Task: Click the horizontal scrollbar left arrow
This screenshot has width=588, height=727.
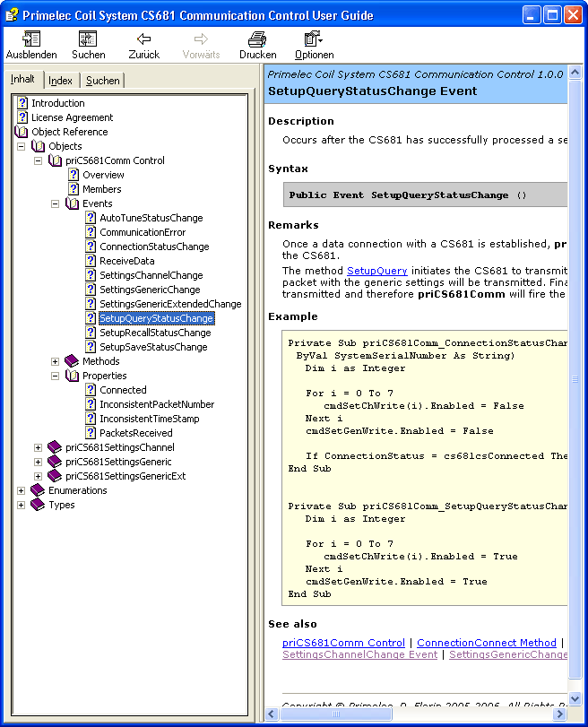Action: click(272, 714)
